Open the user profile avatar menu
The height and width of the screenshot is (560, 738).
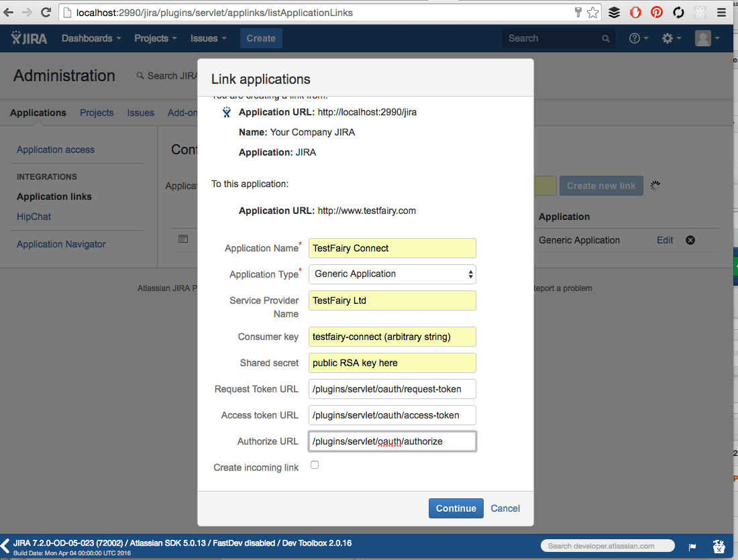704,38
